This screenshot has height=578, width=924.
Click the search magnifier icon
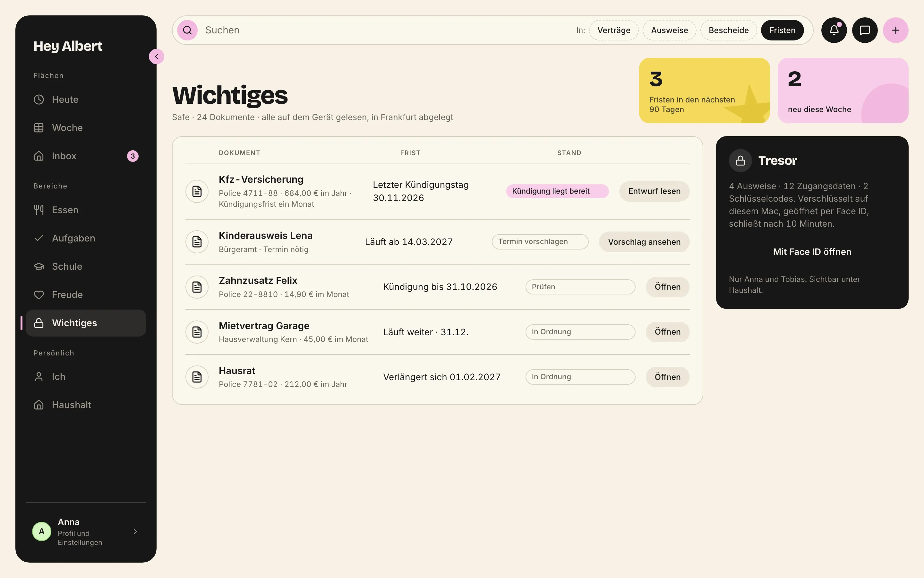[x=187, y=30]
